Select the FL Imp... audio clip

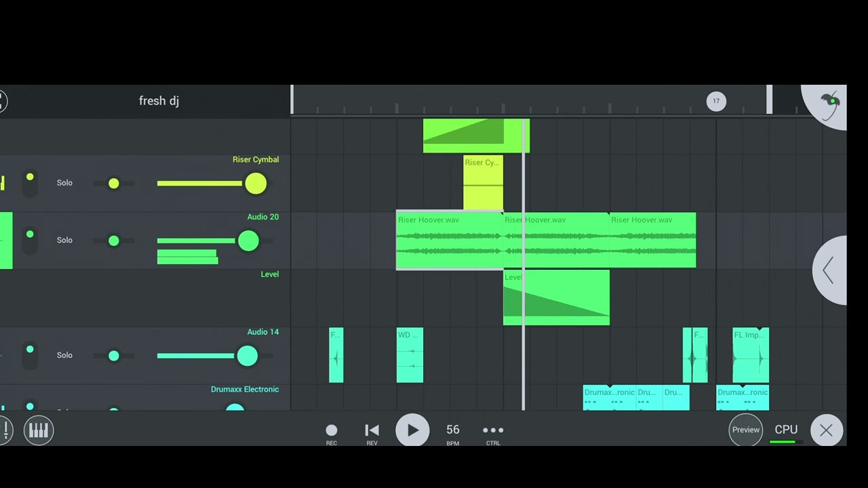click(751, 355)
